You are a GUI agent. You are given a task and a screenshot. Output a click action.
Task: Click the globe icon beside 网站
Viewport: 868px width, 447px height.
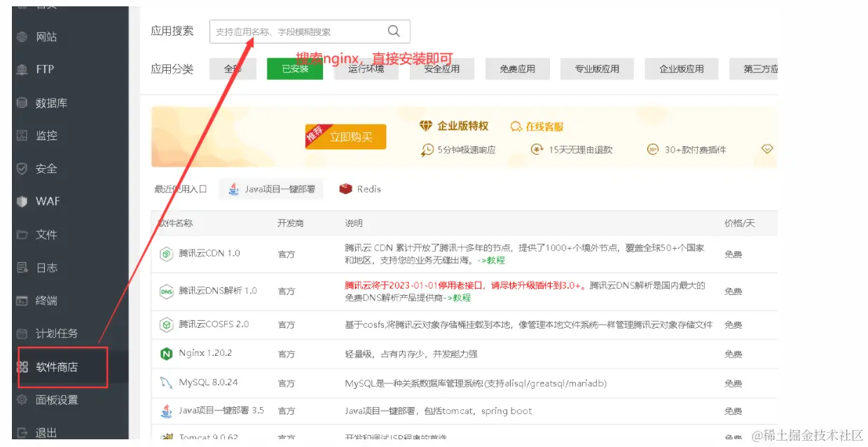[x=22, y=36]
